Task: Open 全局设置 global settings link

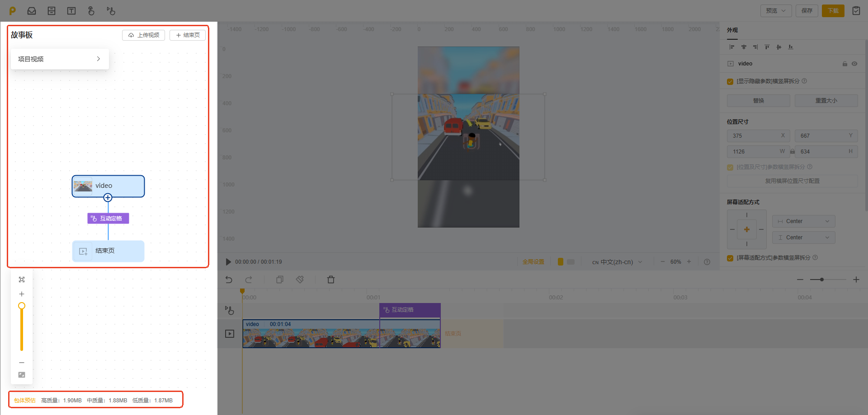Action: pos(533,262)
